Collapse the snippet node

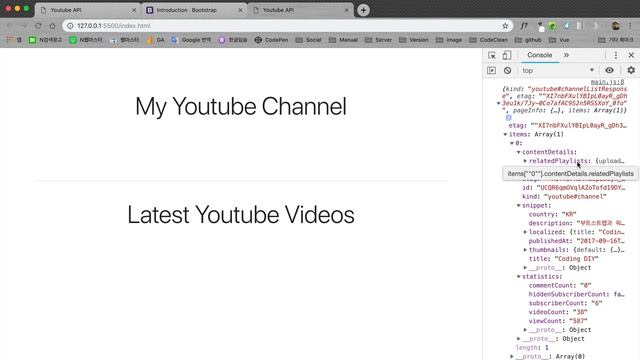pos(519,205)
